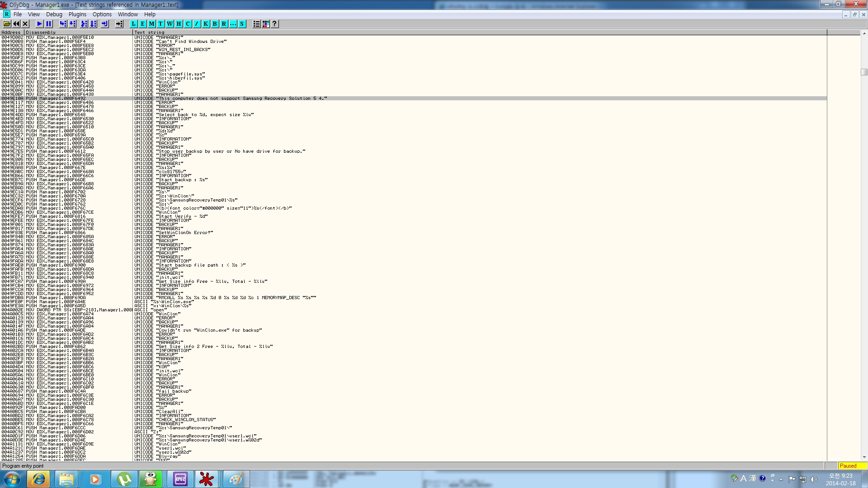The height and width of the screenshot is (488, 868).
Task: Select the 'Stop user backup by user' string row
Action: click(414, 151)
